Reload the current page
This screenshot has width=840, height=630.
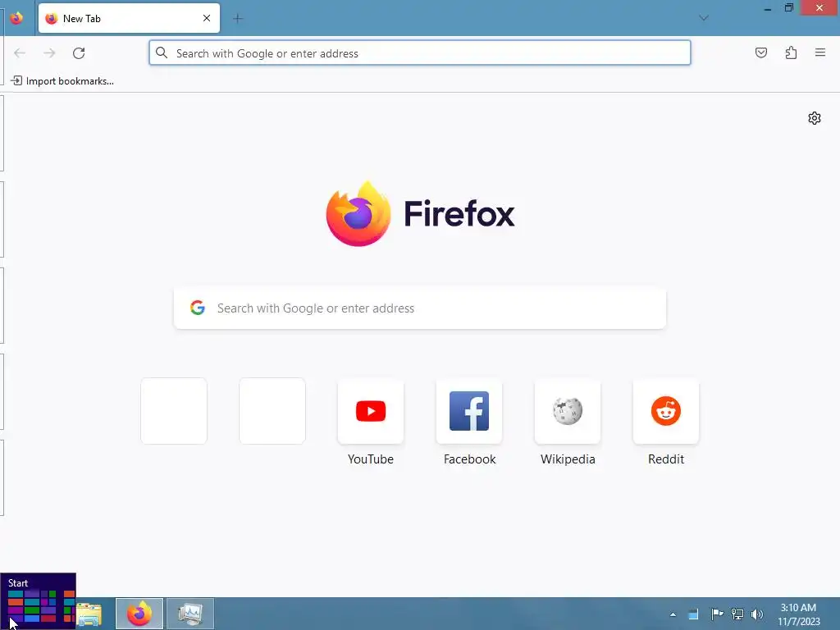click(x=79, y=53)
